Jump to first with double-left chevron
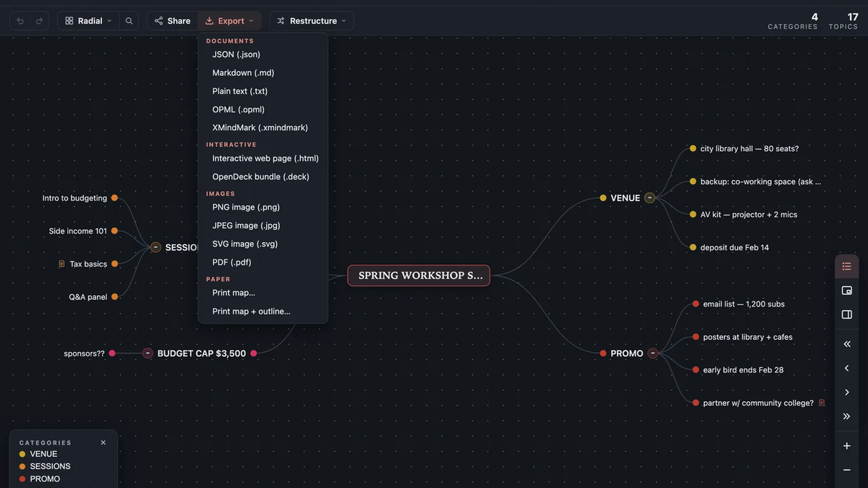The image size is (868, 488). 847,344
